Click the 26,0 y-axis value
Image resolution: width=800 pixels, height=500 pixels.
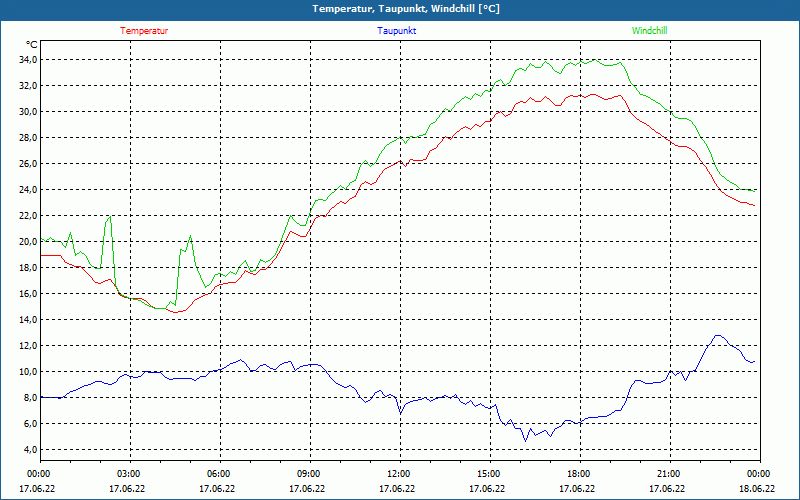coord(28,164)
